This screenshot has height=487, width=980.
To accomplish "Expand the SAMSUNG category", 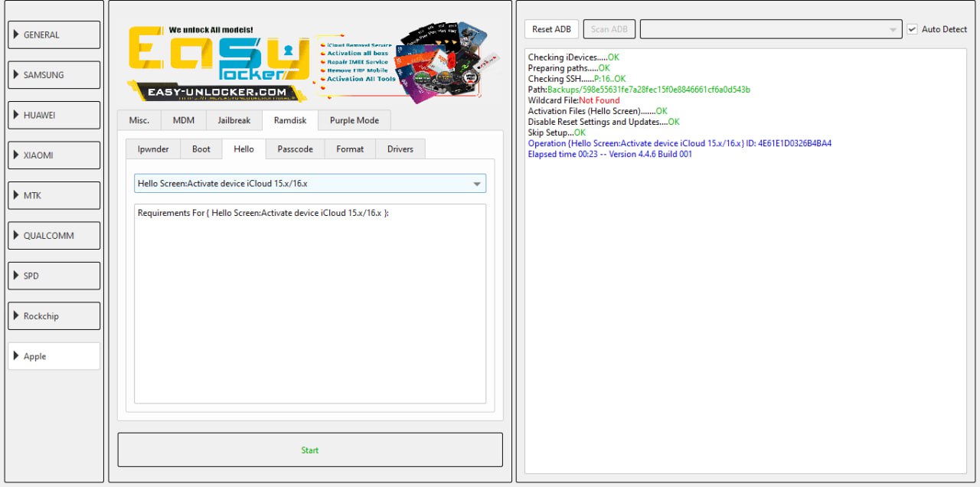I will 54,75.
